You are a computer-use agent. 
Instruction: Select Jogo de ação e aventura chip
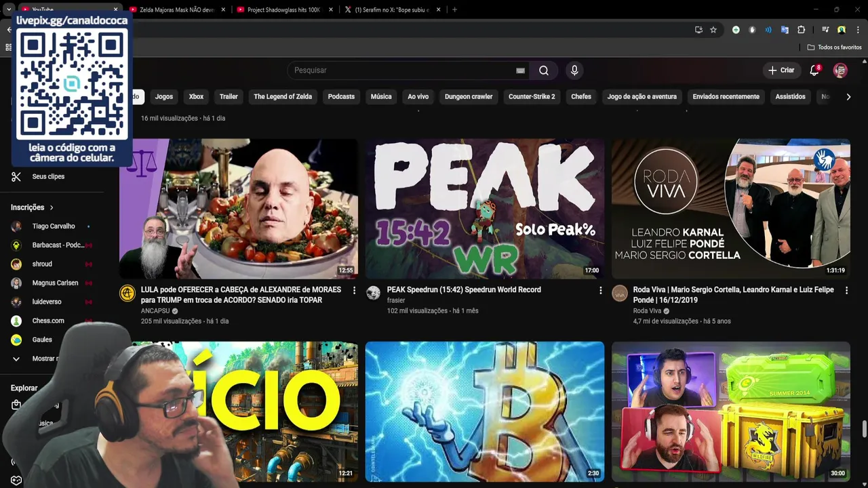click(642, 97)
